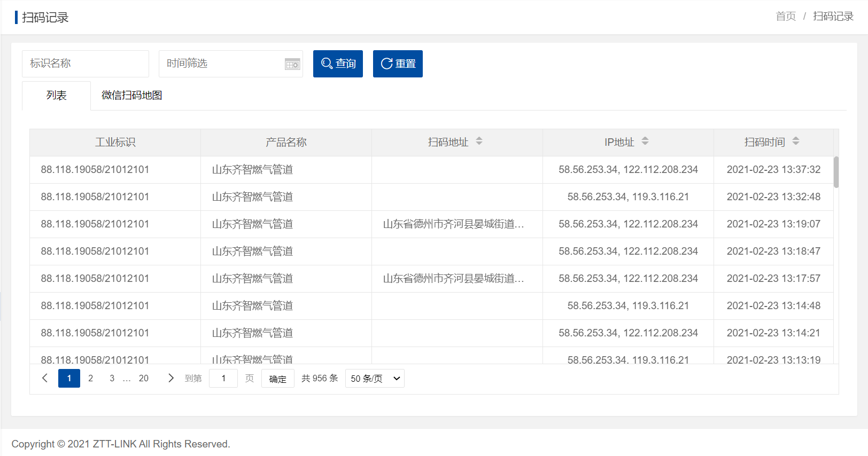Switch to the 微信扫码地图 tab

click(x=132, y=96)
